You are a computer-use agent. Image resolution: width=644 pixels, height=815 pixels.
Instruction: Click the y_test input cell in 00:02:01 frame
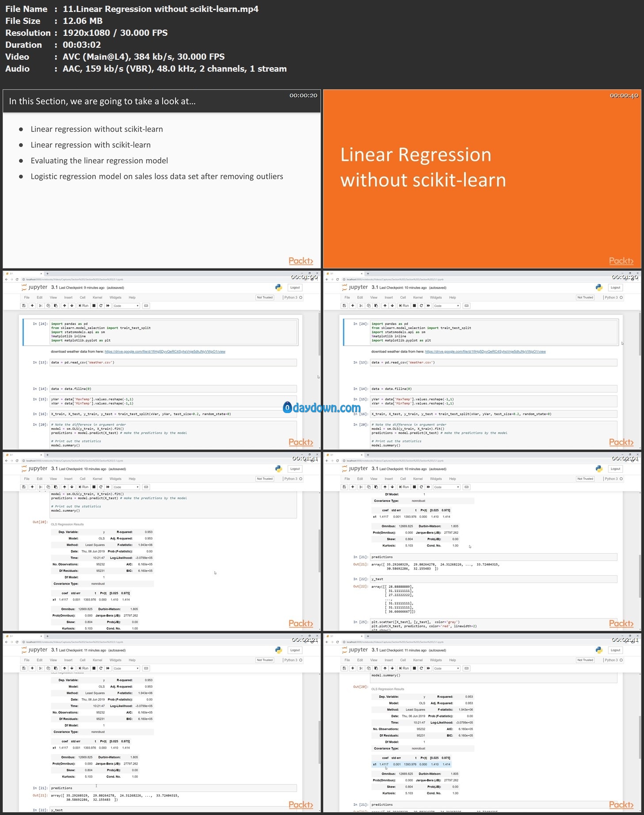coord(494,579)
